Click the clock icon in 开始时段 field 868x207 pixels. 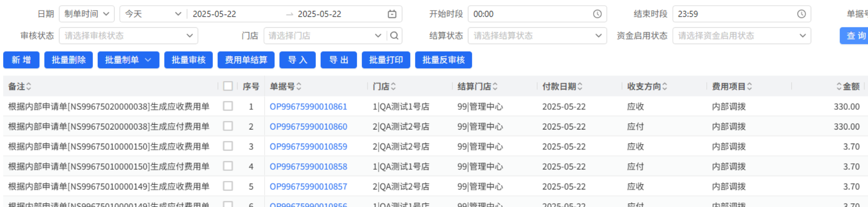(x=597, y=14)
